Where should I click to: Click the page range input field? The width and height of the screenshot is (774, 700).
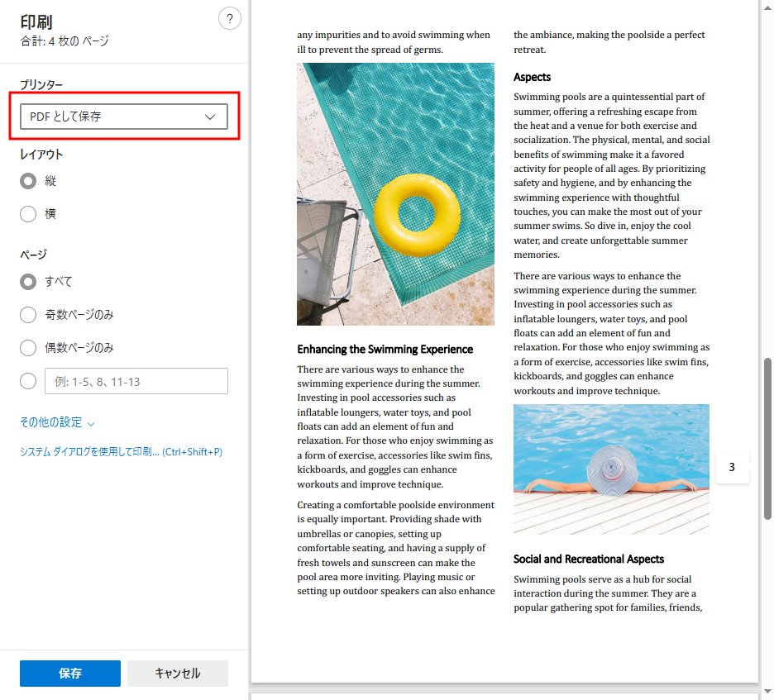point(135,381)
